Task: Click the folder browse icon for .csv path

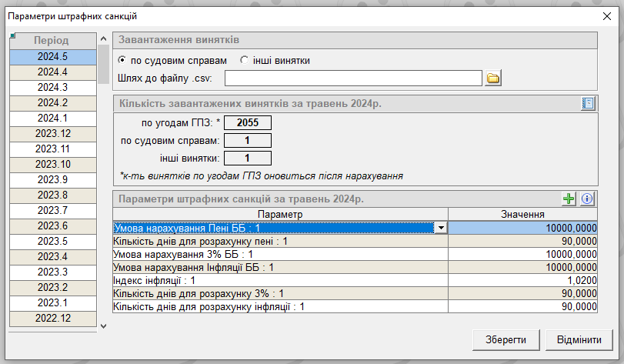Action: (493, 78)
